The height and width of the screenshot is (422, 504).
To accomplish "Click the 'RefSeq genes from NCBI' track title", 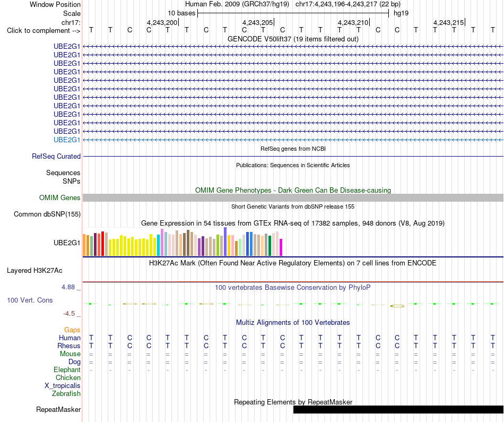I will pos(293,149).
